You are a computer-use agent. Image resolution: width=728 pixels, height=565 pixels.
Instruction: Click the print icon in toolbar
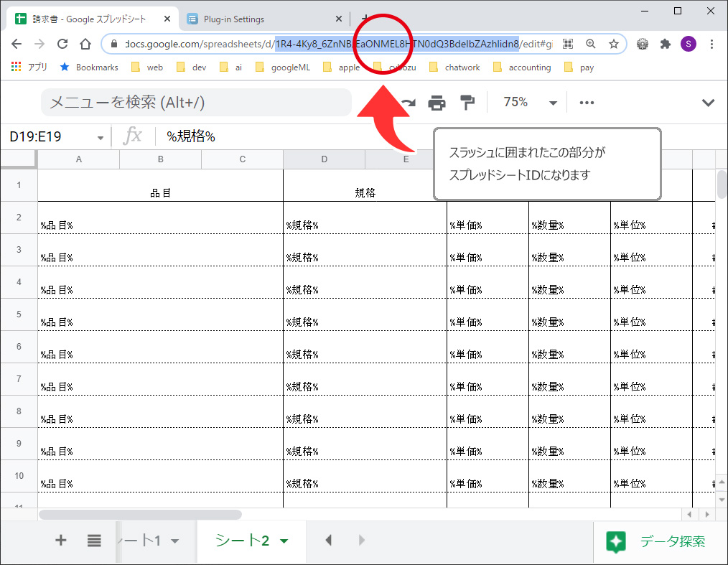coord(437,103)
